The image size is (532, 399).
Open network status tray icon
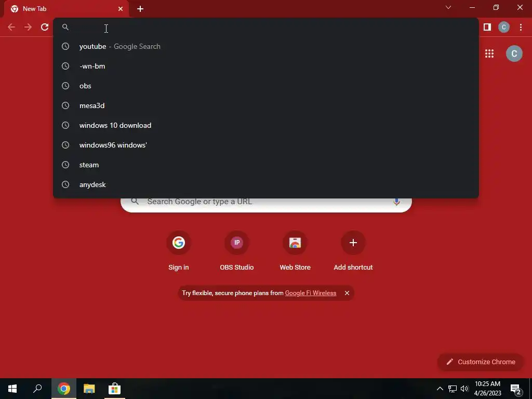click(453, 389)
